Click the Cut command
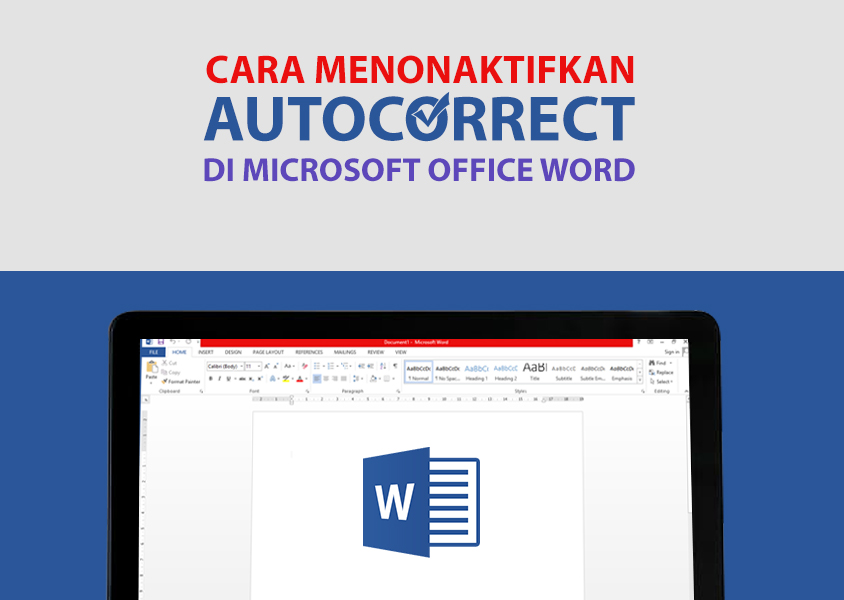 coord(170,363)
